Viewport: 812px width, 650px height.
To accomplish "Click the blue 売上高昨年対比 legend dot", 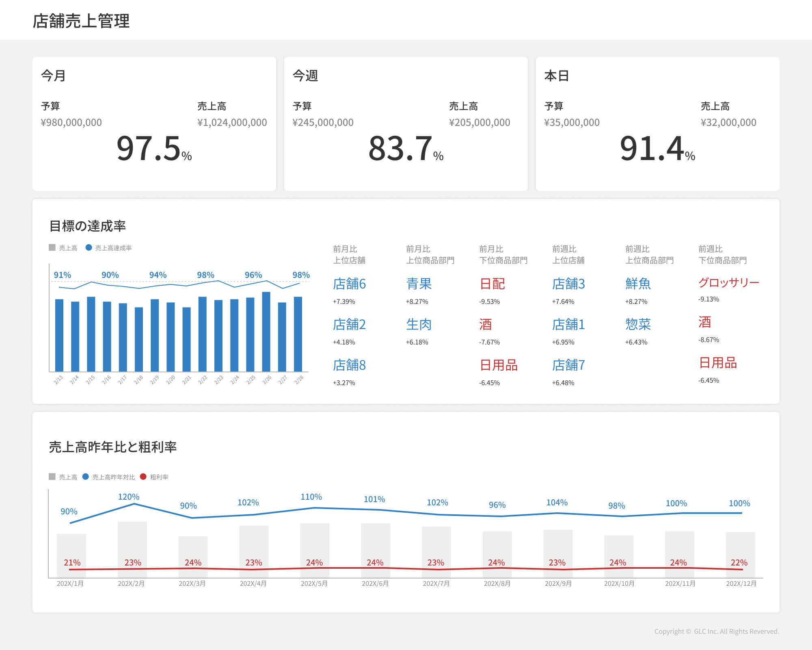I will (x=85, y=477).
